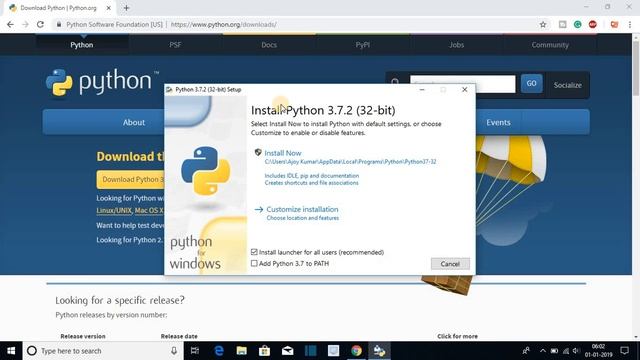Click the red adblock extension icon
This screenshot has height=360, width=640.
593,24
